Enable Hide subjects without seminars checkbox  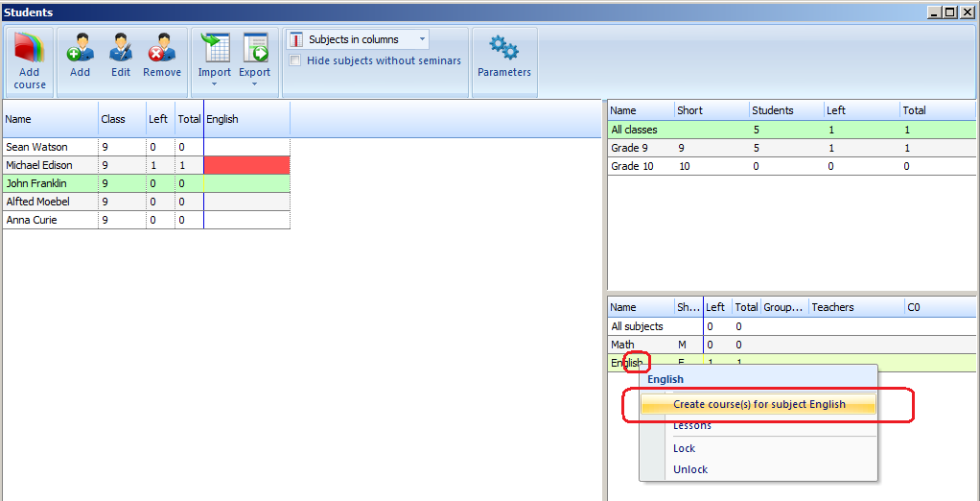[x=295, y=60]
